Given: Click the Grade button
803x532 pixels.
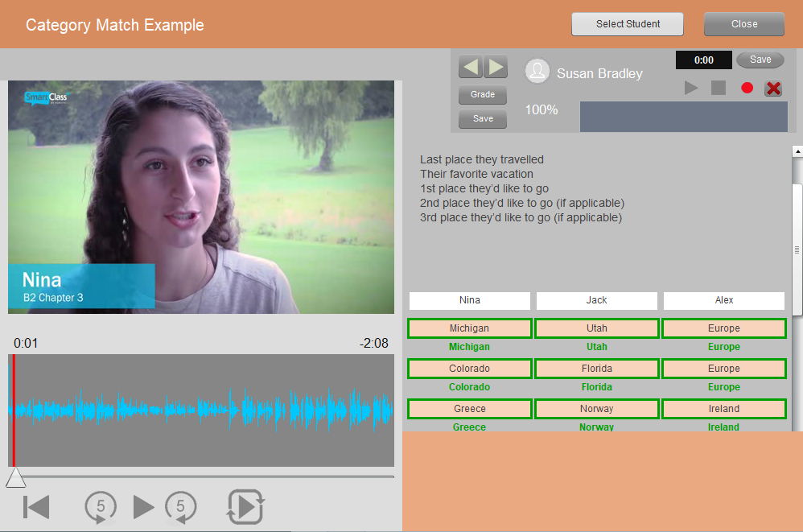Looking at the screenshot, I should tap(483, 95).
